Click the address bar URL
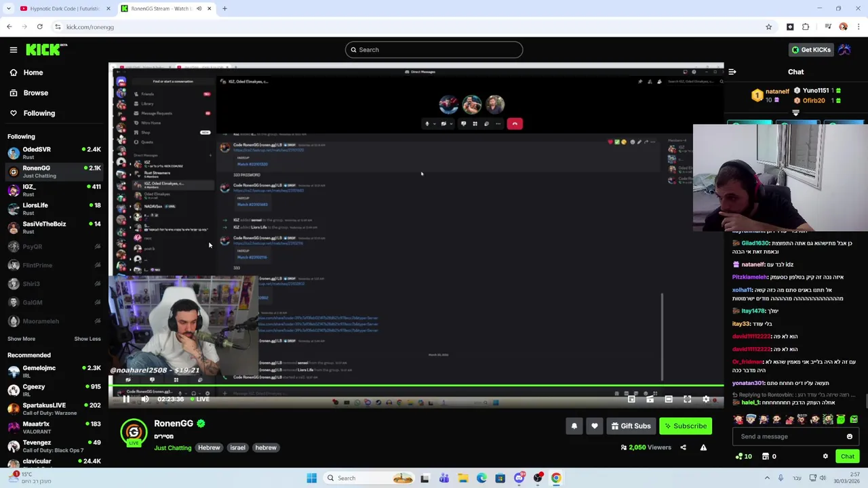The image size is (868, 488). 90,27
